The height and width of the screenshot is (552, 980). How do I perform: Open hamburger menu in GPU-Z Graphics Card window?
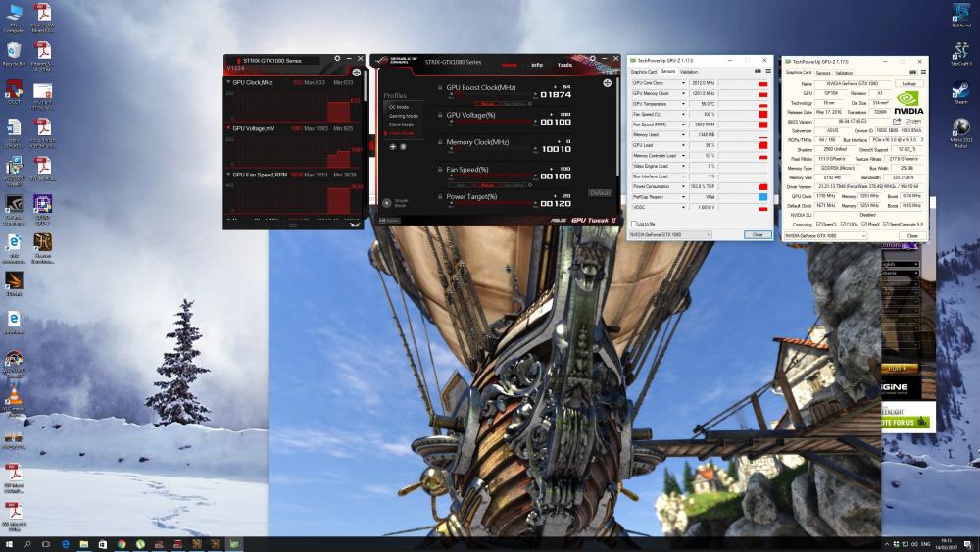pyautogui.click(x=923, y=72)
